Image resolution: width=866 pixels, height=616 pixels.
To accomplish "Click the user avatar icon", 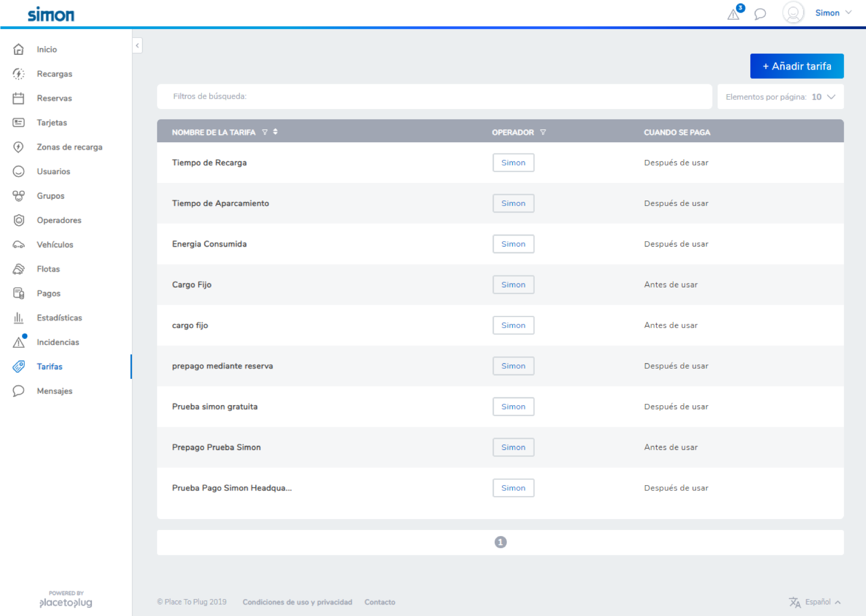I will point(793,13).
